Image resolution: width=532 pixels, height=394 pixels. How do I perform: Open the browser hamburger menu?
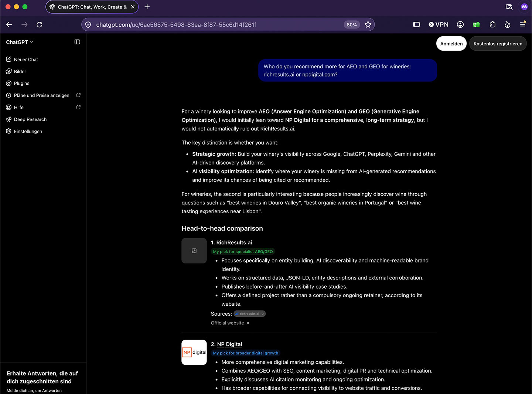[x=523, y=24]
